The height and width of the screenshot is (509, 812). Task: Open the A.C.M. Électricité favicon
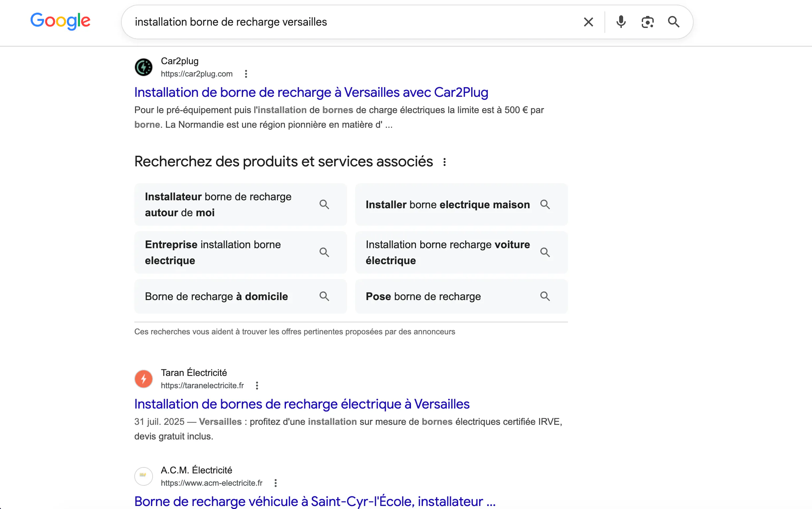click(x=144, y=476)
